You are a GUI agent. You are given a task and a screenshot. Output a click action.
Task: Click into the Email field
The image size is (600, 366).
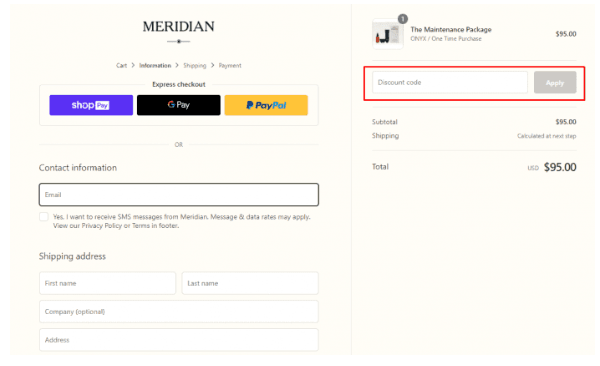pyautogui.click(x=179, y=194)
